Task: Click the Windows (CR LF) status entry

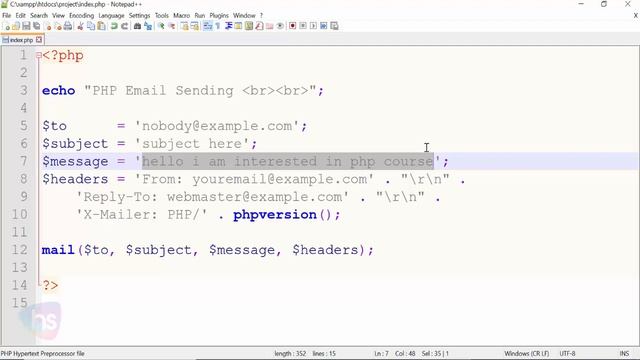Action: pos(527,353)
